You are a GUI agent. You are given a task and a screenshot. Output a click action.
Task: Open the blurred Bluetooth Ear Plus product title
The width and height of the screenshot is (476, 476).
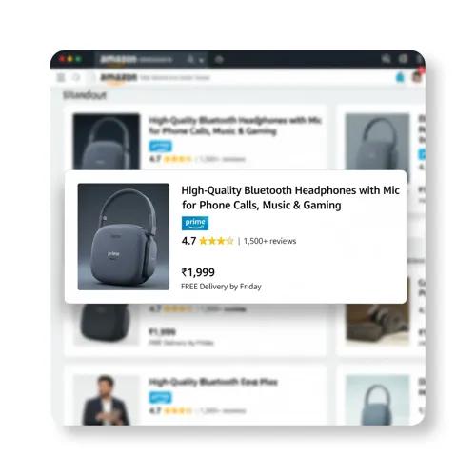(213, 382)
